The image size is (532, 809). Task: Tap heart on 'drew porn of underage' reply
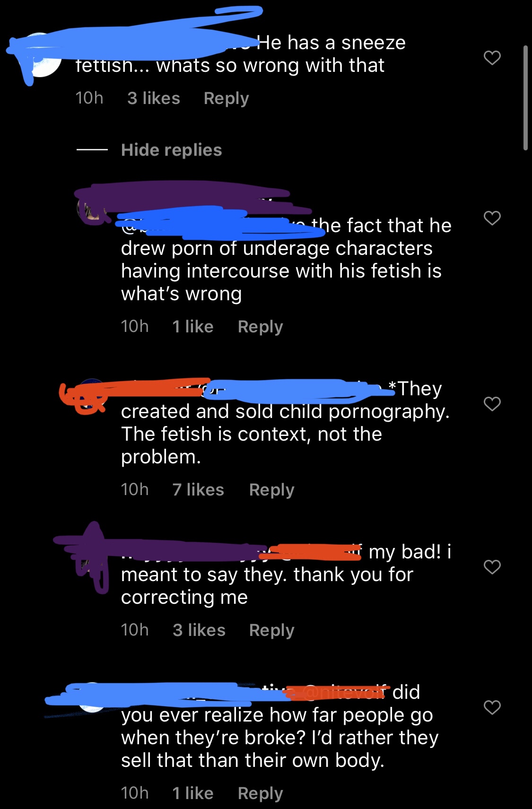point(492,218)
